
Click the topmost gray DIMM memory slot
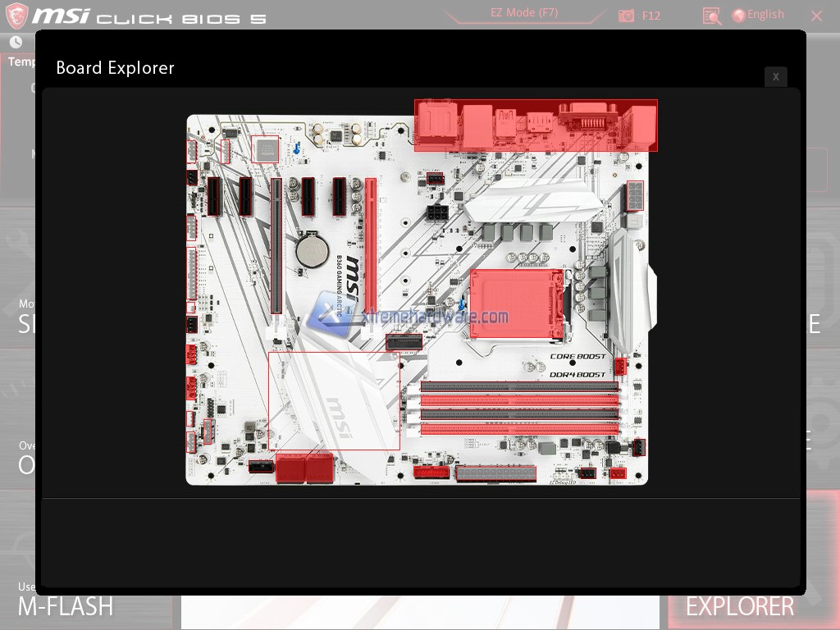pyautogui.click(x=519, y=386)
